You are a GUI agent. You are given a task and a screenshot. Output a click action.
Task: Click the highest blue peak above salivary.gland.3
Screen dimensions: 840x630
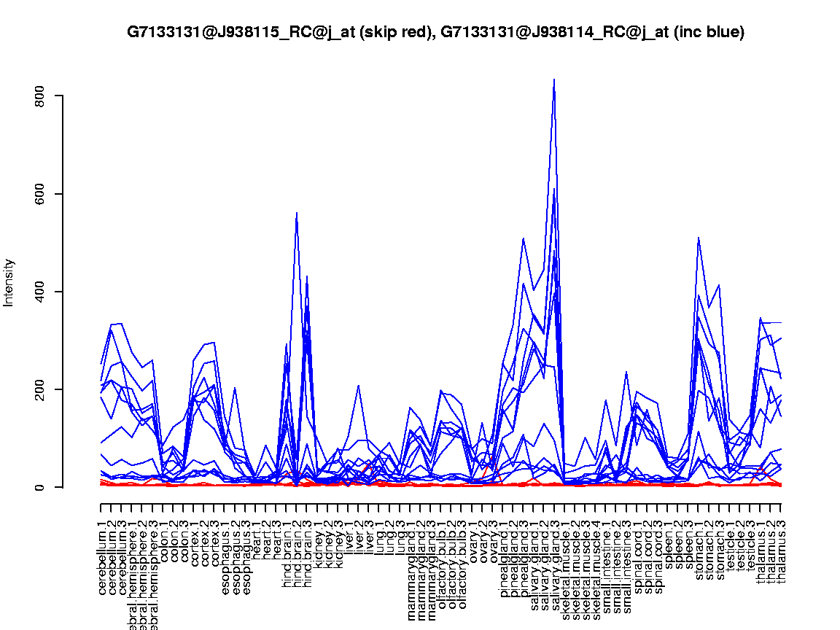tap(554, 79)
